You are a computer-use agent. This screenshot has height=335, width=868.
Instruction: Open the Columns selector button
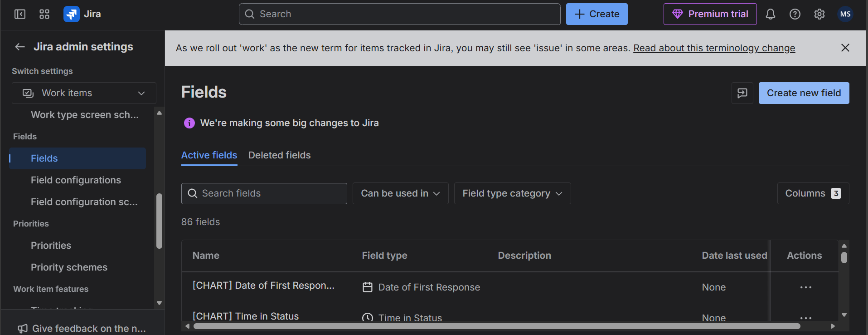click(813, 193)
